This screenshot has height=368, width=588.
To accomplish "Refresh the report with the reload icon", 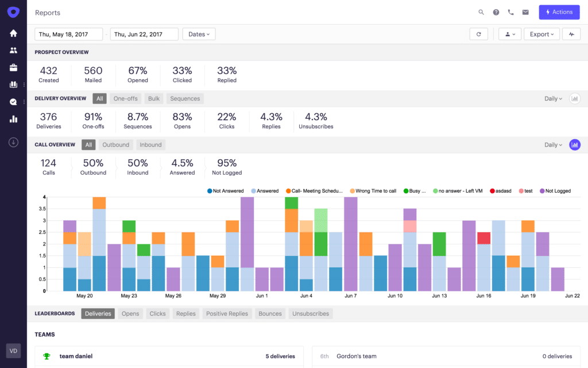I will pyautogui.click(x=478, y=33).
